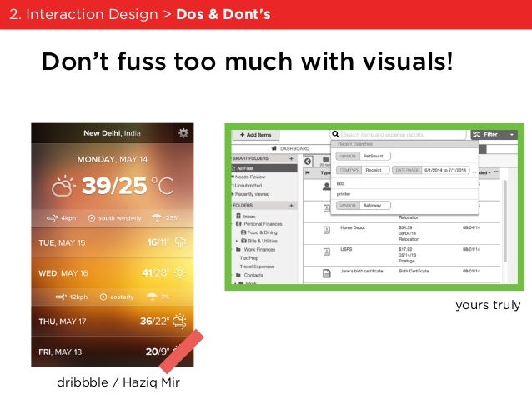The height and width of the screenshot is (399, 532).
Task: Click the Home Depot receipt icon
Action: pos(326,230)
